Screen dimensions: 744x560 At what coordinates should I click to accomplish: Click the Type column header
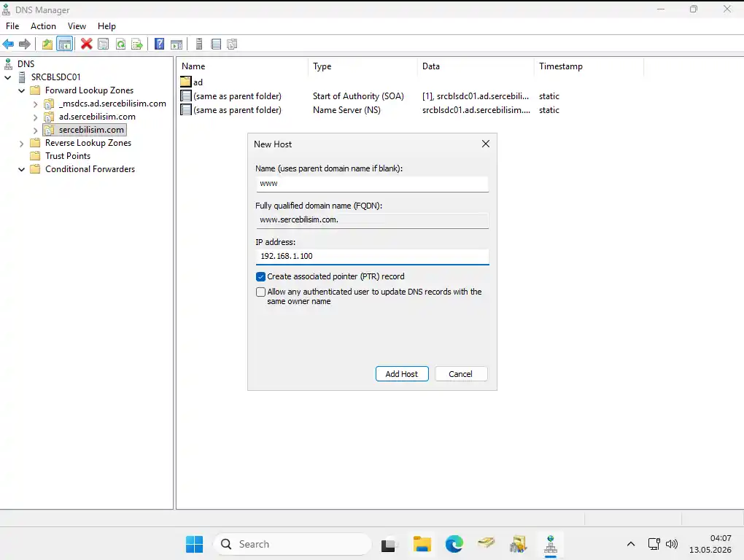(x=363, y=66)
